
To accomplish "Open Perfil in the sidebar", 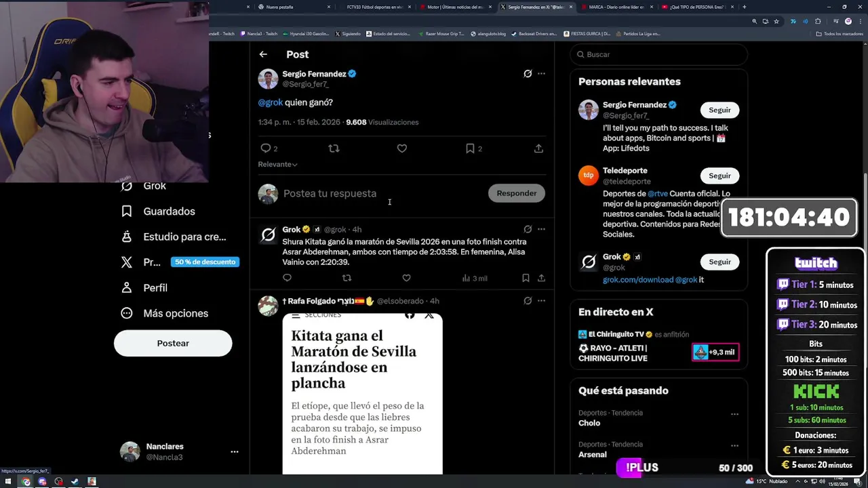I will 144,288.
